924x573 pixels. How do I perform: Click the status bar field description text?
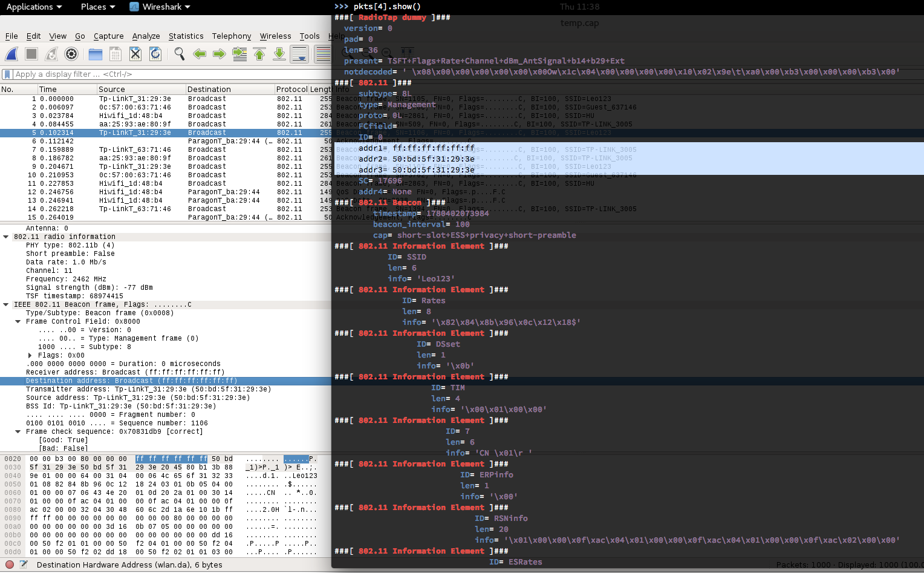point(129,565)
